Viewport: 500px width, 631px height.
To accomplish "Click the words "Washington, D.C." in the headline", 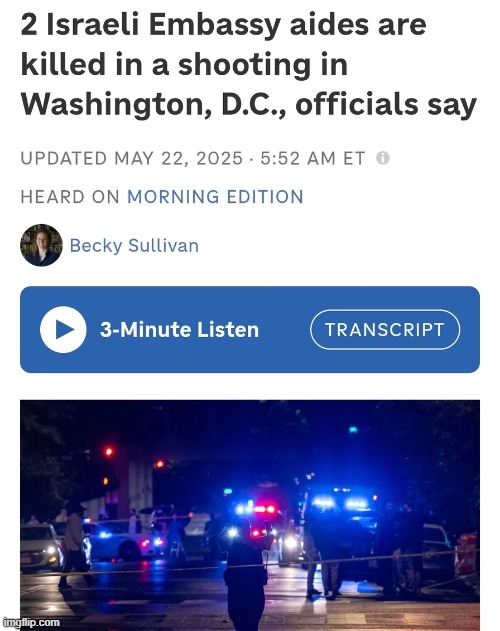I will (x=153, y=105).
